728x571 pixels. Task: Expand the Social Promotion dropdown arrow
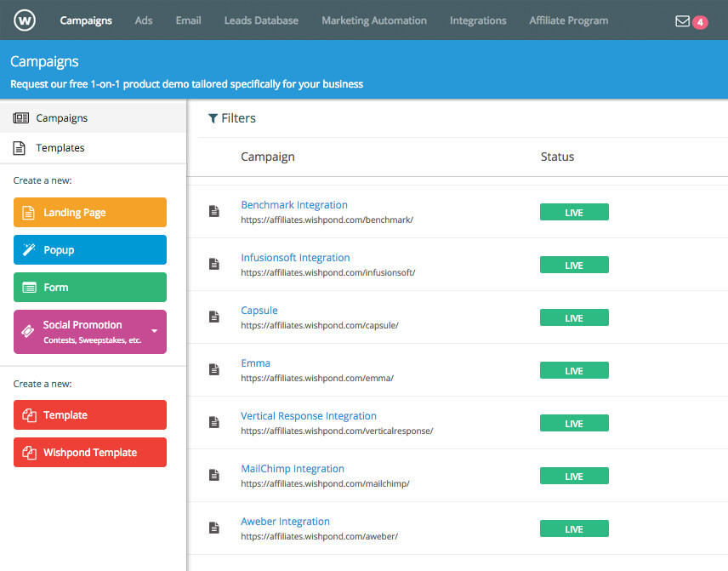click(x=155, y=331)
